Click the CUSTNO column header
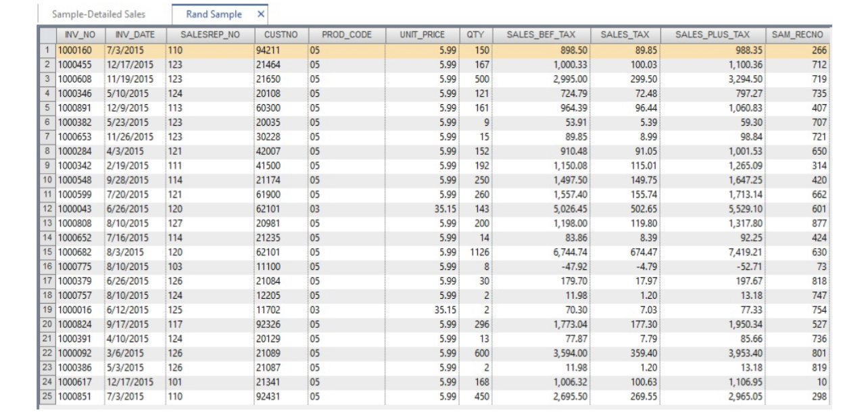Screen dimensions: 868x420 pos(279,34)
